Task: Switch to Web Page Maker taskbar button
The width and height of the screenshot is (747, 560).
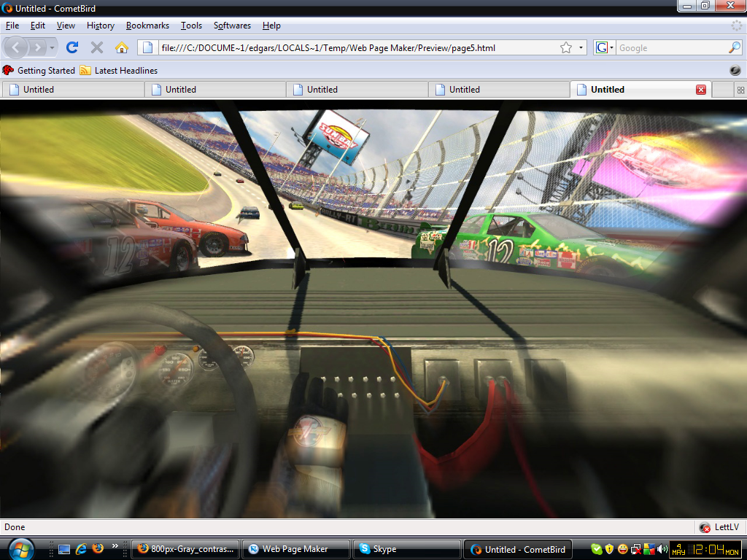Action: tap(296, 549)
